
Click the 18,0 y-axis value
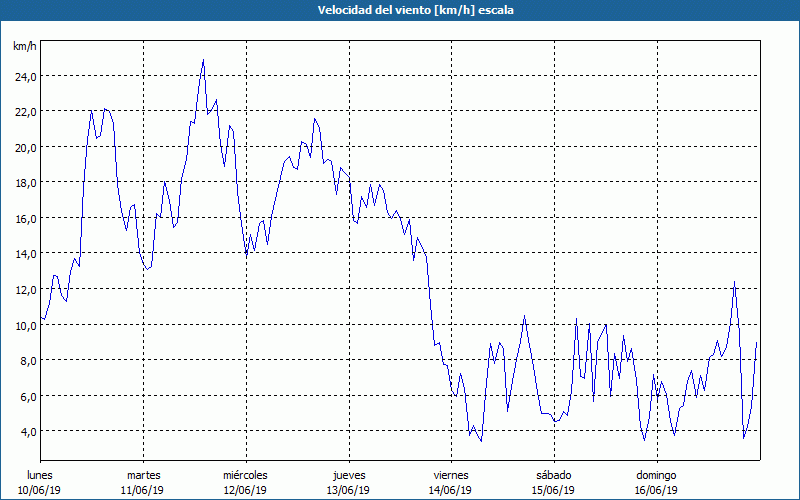coord(26,183)
